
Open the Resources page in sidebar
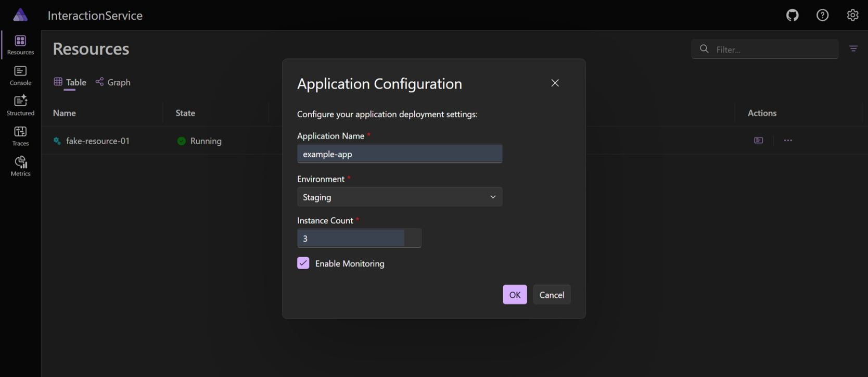click(x=20, y=45)
